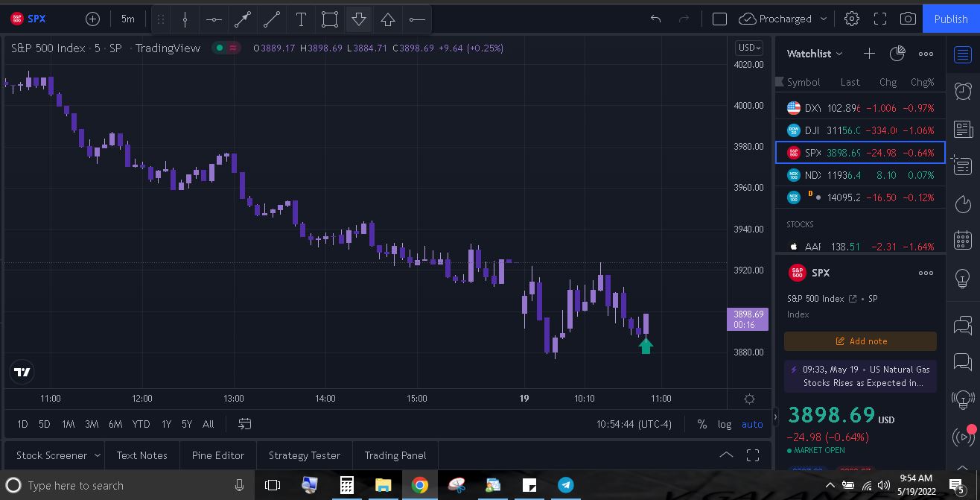The height and width of the screenshot is (500, 980).
Task: Open the USD currency dropdown on price axis
Action: coord(749,48)
